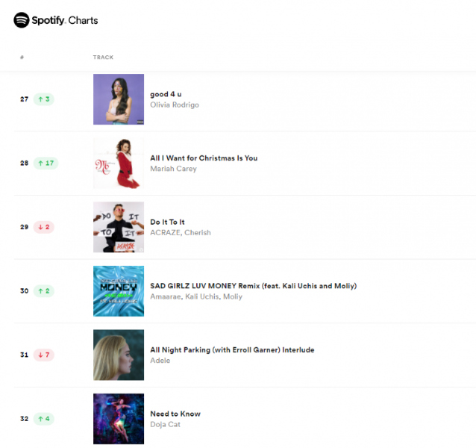This screenshot has height=448, width=476.
Task: Click the Spotify Charts title text
Action: point(65,20)
